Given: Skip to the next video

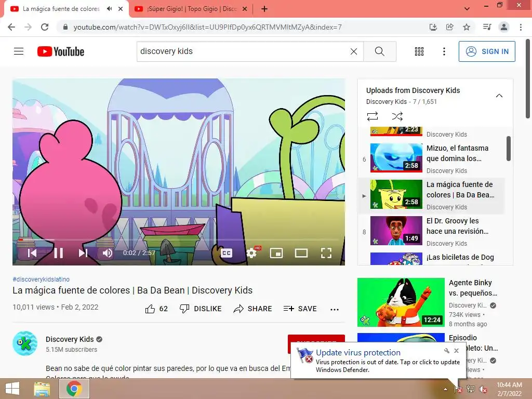Looking at the screenshot, I should pos(83,253).
